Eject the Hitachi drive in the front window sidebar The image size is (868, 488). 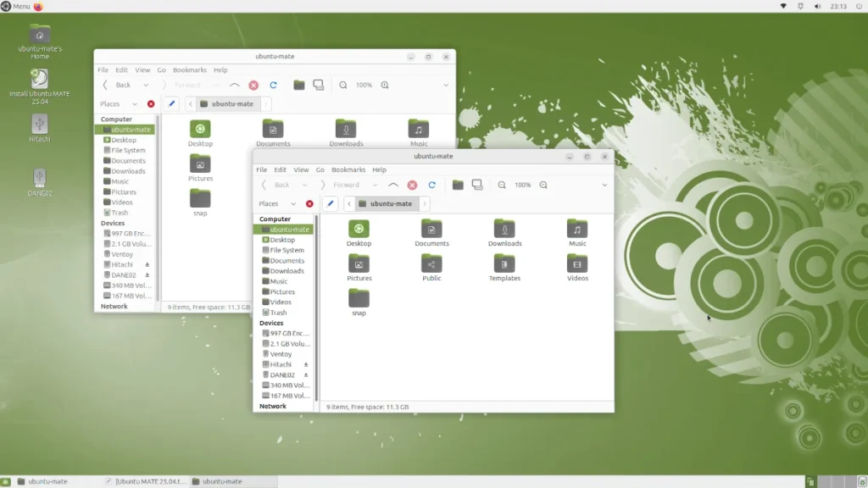306,364
